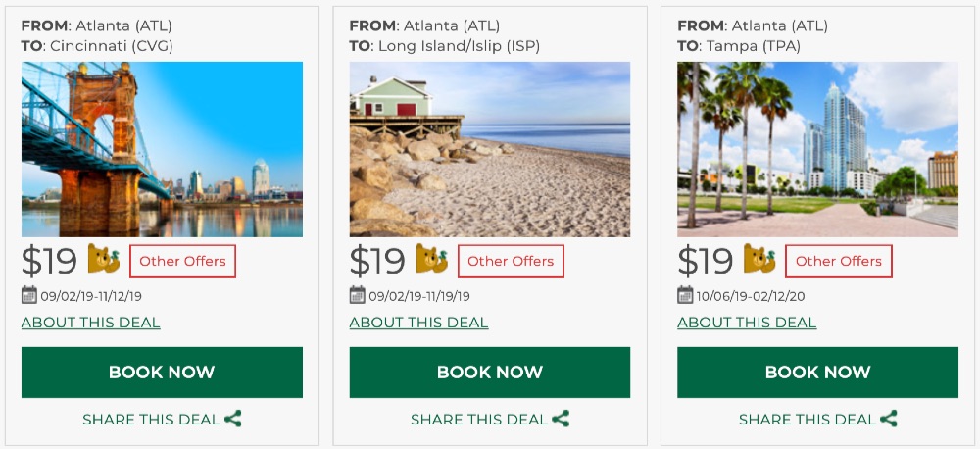This screenshot has width=980, height=449.
Task: Open About This Deal for Tampa
Action: [x=747, y=323]
